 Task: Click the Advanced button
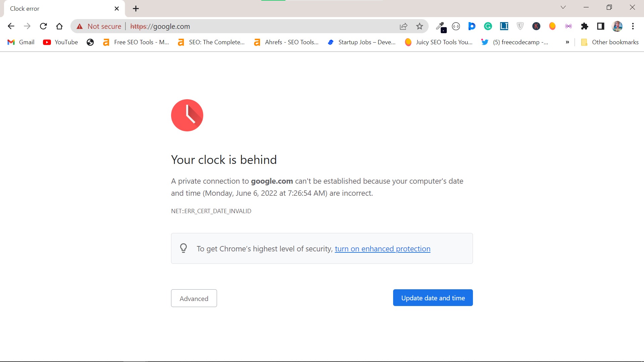coord(194,298)
